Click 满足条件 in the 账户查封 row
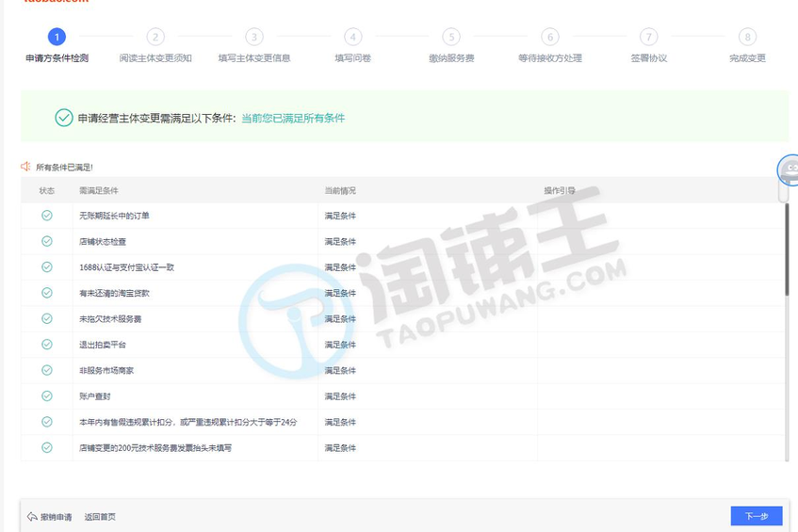The image size is (798, 532). pos(340,396)
